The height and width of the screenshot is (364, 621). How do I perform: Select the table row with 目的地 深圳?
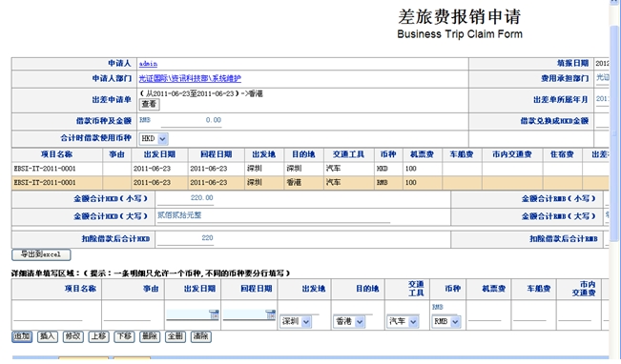tap(310, 169)
